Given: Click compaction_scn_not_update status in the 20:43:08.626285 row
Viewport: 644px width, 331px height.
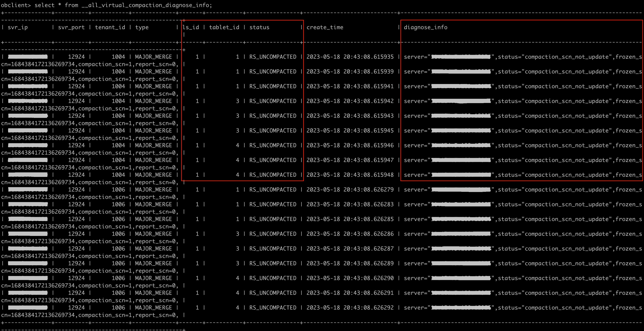Looking at the screenshot, I should click(566, 219).
